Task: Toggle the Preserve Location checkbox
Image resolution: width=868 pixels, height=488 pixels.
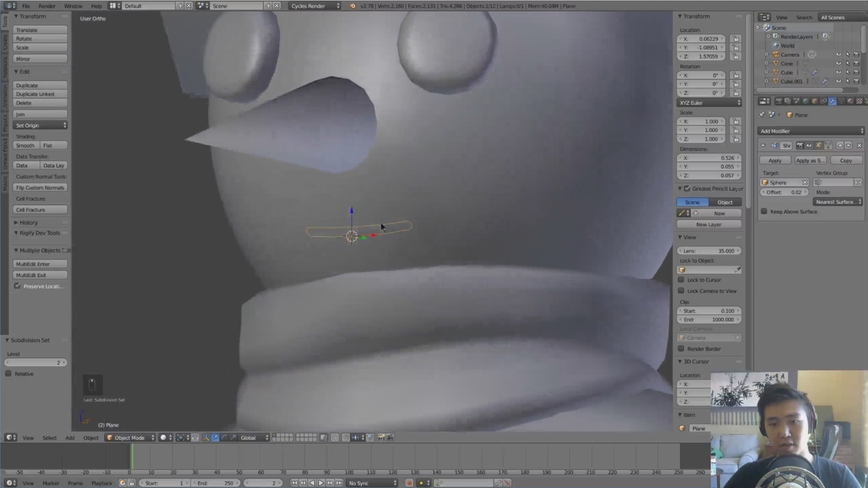Action: tap(18, 286)
